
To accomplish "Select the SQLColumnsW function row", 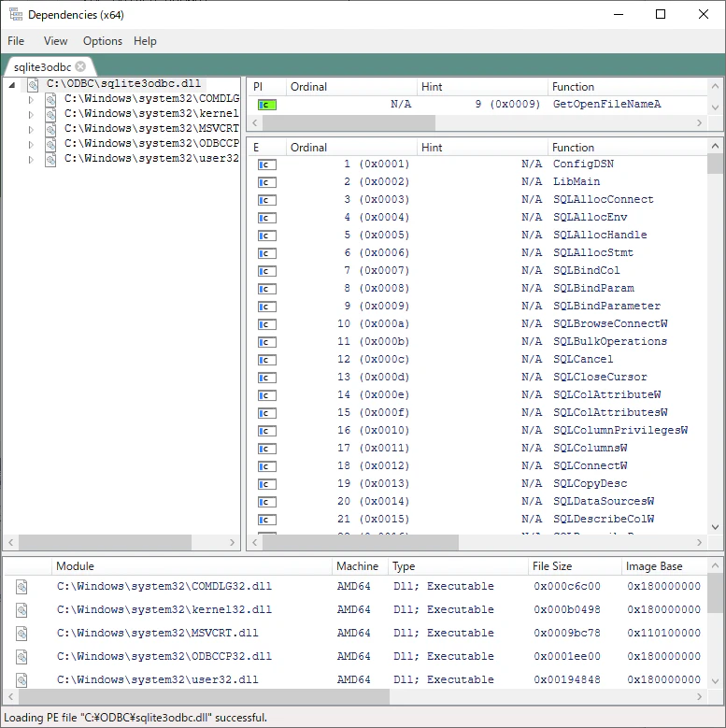I will pos(477,449).
